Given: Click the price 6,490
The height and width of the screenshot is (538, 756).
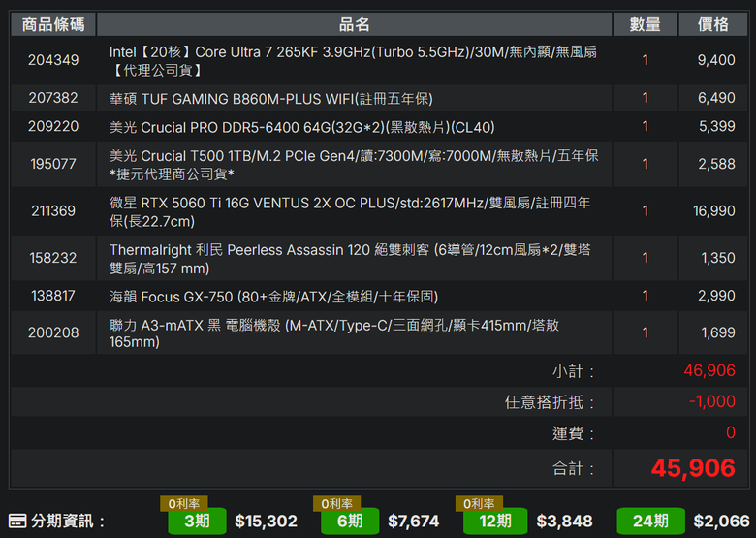Looking at the screenshot, I should point(716,98).
